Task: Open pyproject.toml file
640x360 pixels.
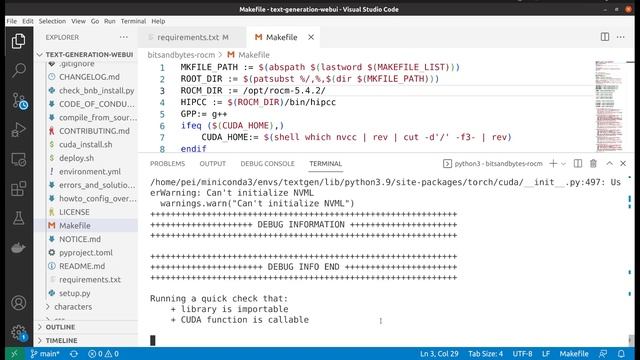Action: click(86, 253)
